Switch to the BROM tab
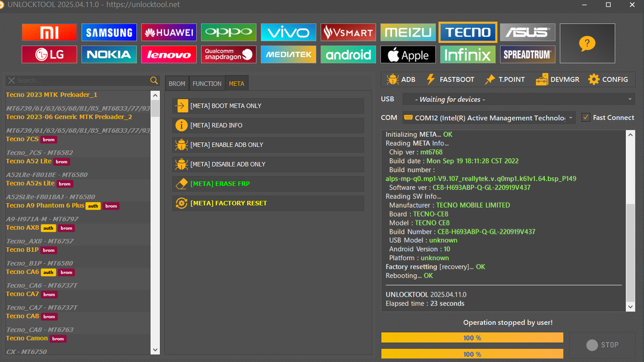This screenshot has height=362, width=644. (177, 83)
